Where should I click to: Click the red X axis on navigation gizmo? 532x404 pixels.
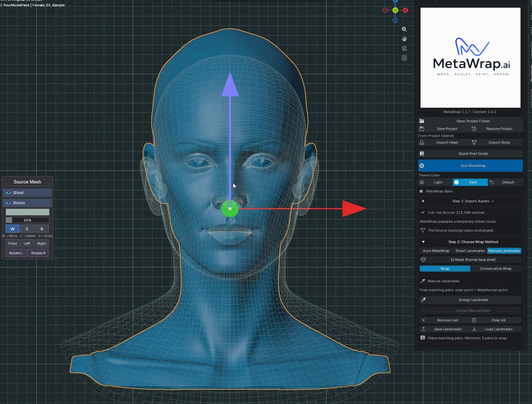tap(406, 10)
